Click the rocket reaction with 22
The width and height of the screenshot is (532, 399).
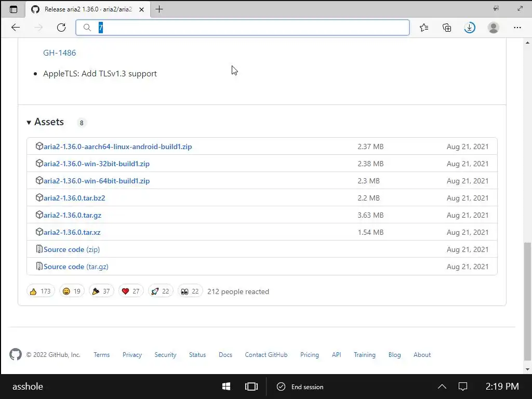(161, 291)
